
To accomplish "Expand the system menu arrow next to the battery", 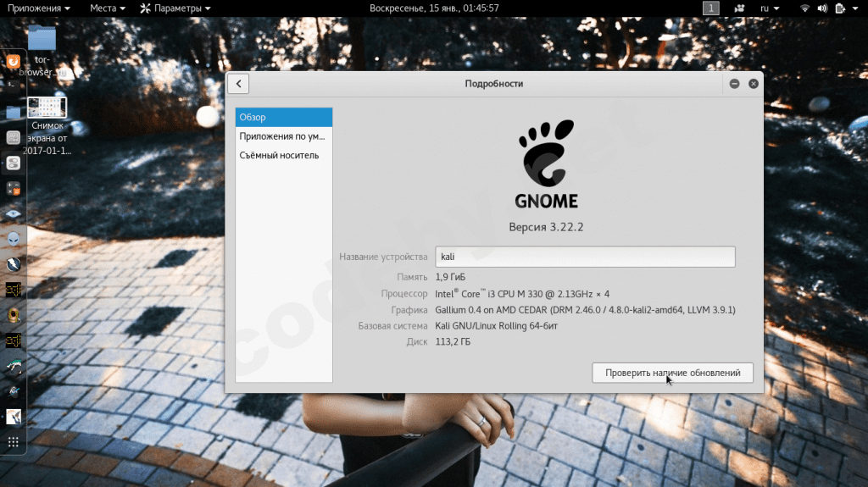I will coord(855,8).
